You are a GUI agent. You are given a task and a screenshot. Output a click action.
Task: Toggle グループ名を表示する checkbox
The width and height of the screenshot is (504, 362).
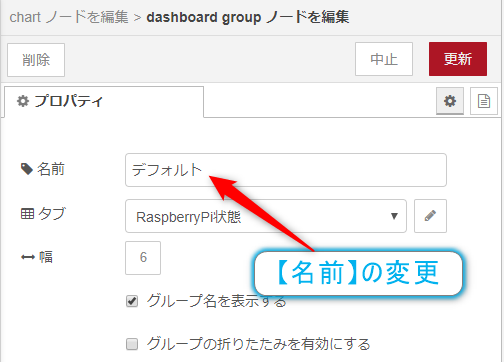pos(132,301)
